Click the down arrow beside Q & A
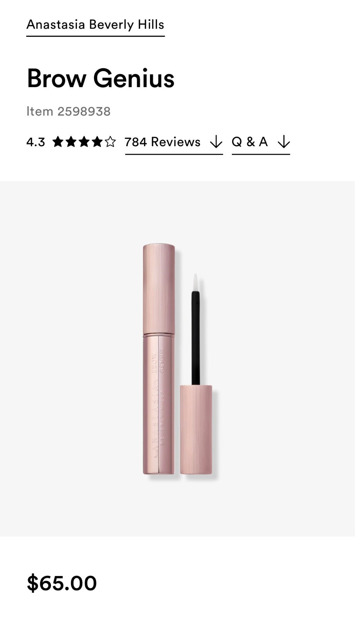 click(284, 142)
